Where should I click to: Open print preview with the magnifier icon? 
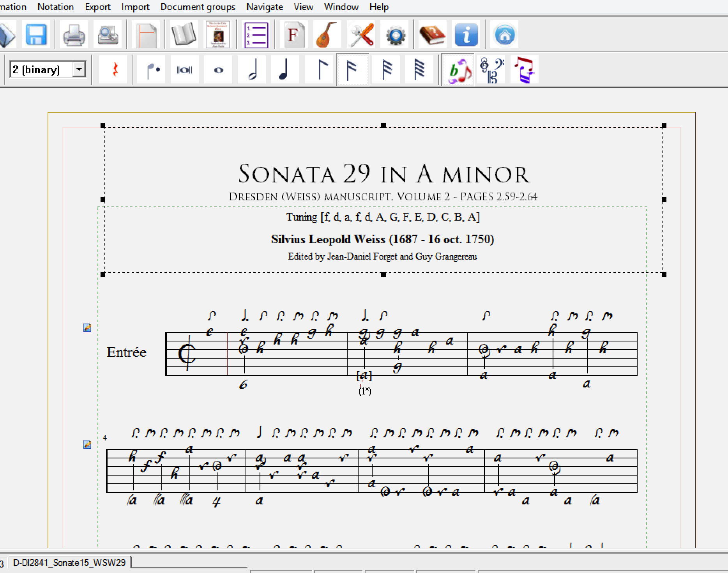point(108,35)
